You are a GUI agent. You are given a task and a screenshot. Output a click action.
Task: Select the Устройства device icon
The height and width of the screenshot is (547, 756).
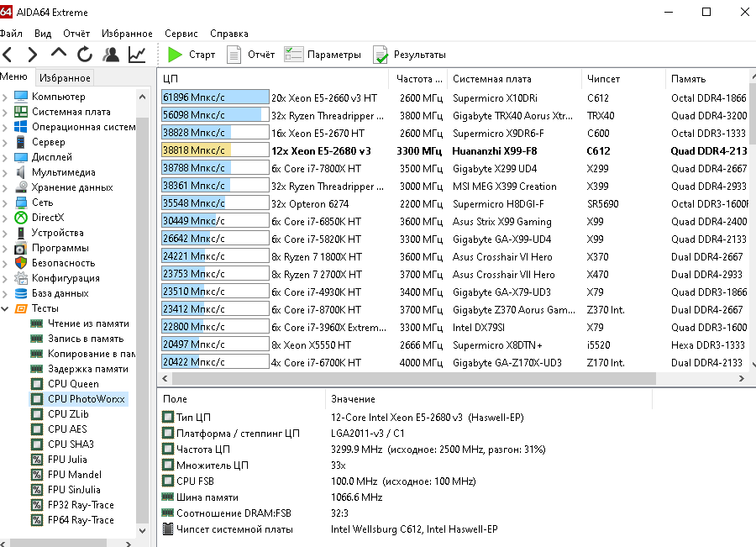[21, 233]
